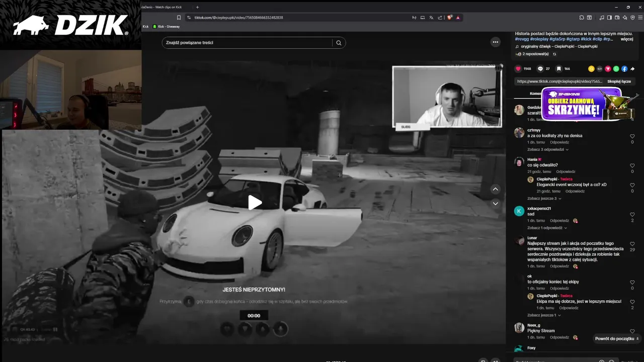The height and width of the screenshot is (362, 644).
Task: Open 'oryginalny dźwięk – CieplePupki' sound link
Action: [x=559, y=46]
